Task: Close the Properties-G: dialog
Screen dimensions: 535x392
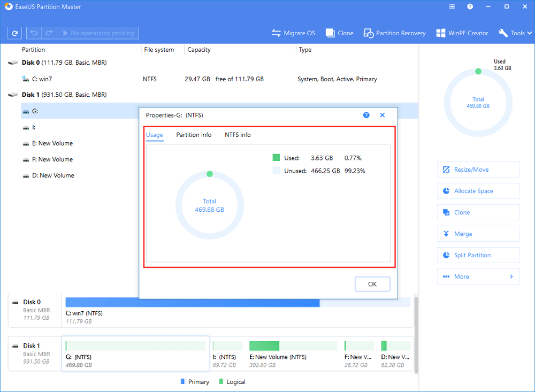Action: (383, 115)
